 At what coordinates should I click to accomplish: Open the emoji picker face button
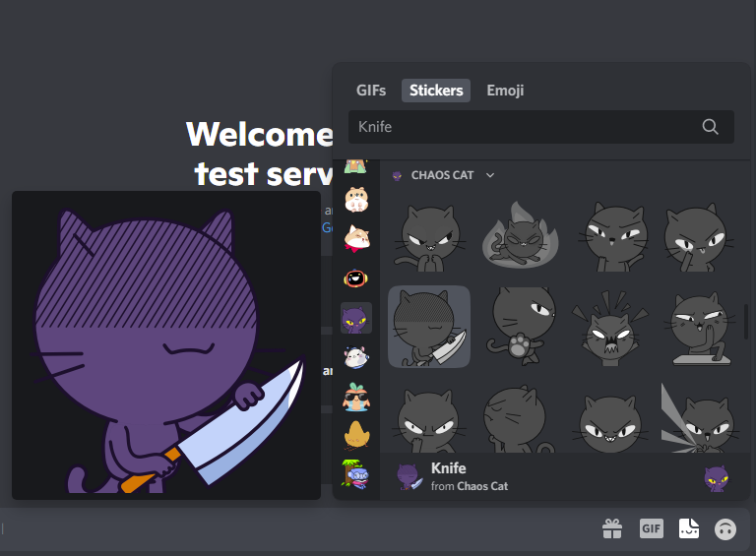point(725,529)
